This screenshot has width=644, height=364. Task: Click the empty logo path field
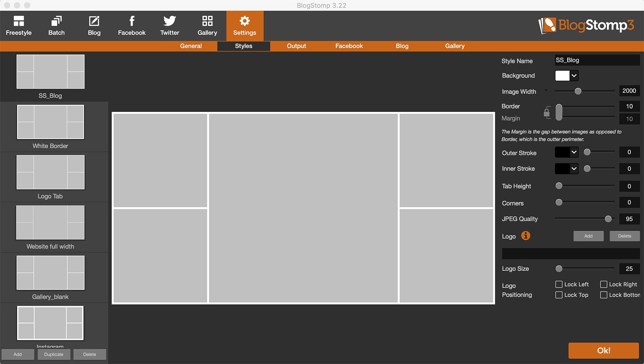[571, 253]
